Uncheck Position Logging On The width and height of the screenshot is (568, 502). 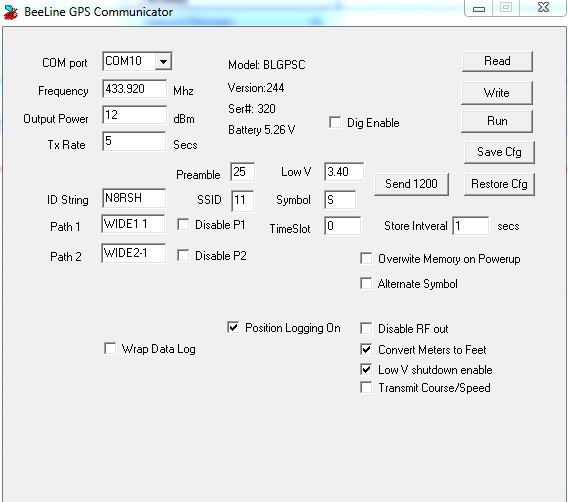pyautogui.click(x=233, y=327)
